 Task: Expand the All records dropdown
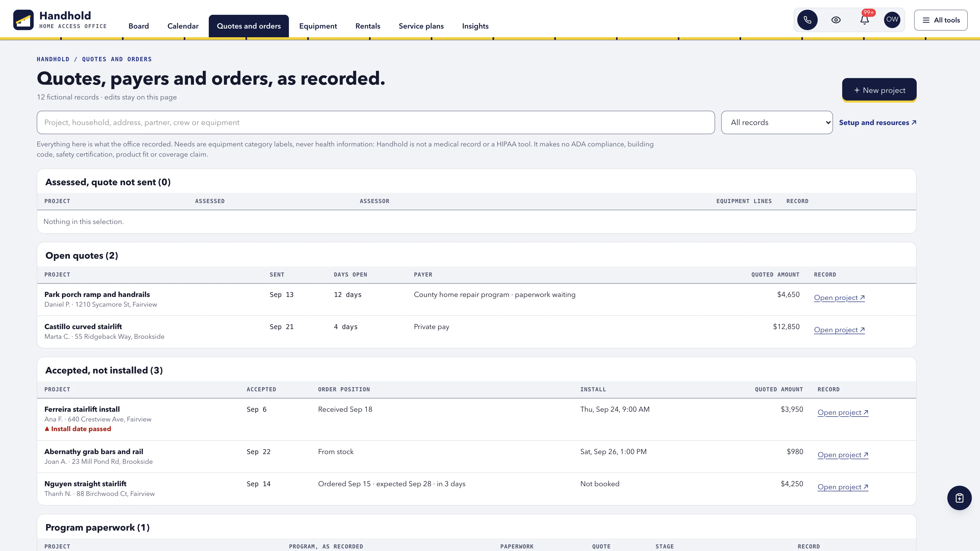click(x=777, y=122)
